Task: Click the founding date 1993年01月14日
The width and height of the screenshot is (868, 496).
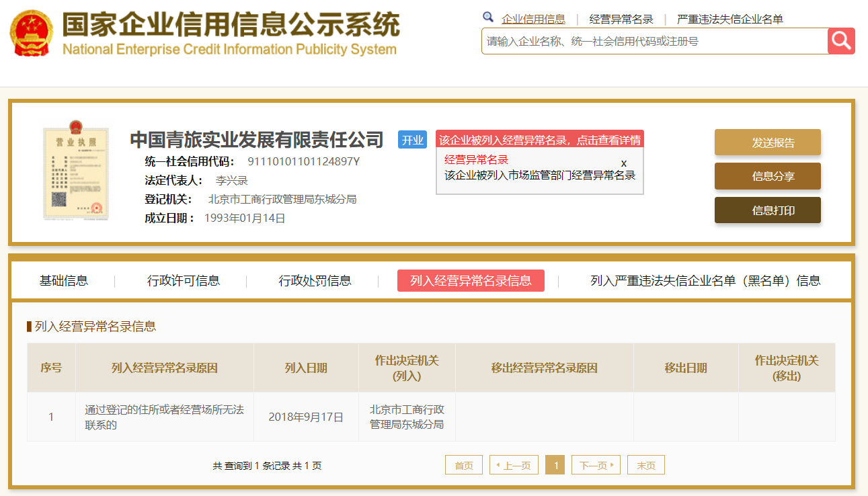Action: point(245,218)
